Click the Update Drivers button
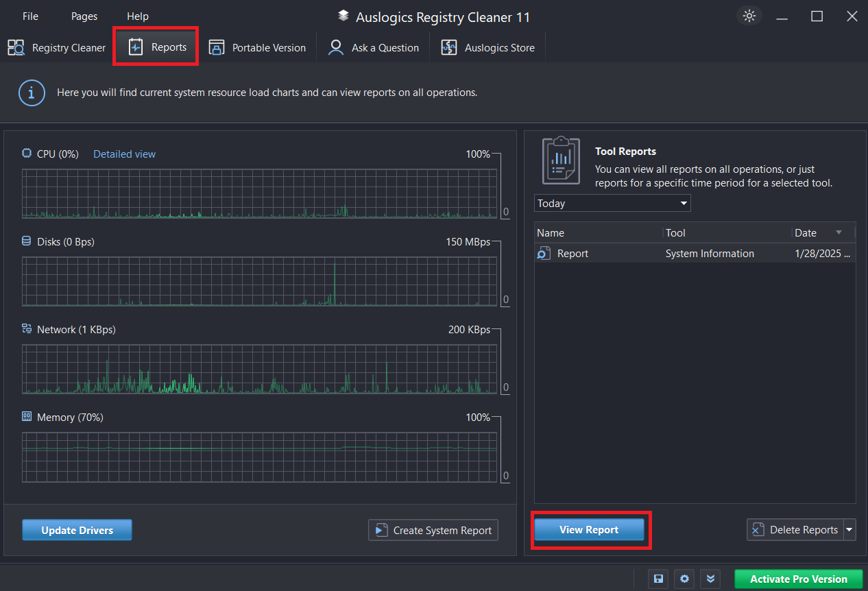The width and height of the screenshot is (868, 591). (x=77, y=530)
